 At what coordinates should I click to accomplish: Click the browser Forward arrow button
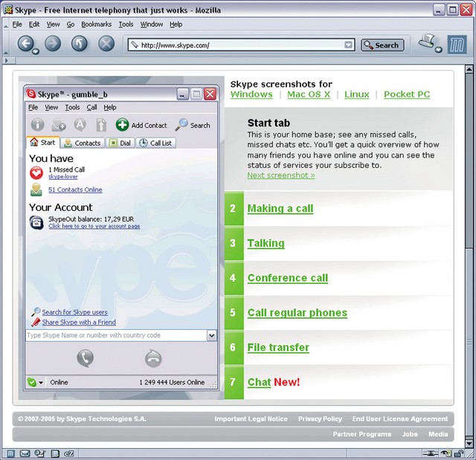(53, 43)
